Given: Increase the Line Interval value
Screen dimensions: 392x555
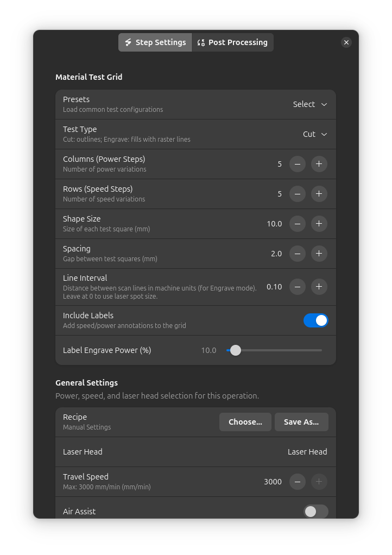Looking at the screenshot, I should tap(319, 287).
